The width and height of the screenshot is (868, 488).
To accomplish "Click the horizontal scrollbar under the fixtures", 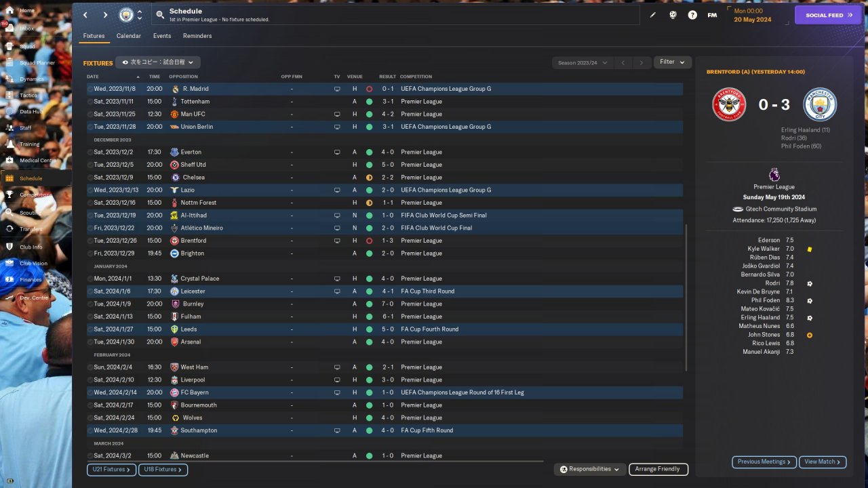I will (315, 462).
